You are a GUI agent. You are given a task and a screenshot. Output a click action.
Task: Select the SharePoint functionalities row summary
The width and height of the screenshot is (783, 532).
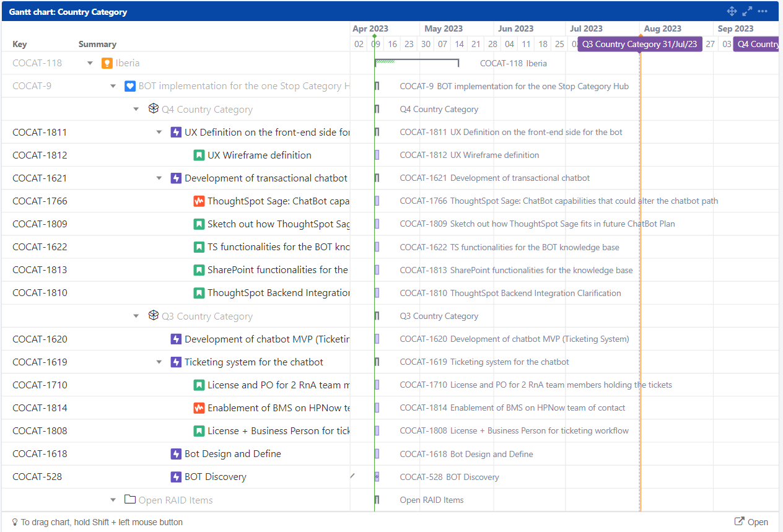click(278, 269)
